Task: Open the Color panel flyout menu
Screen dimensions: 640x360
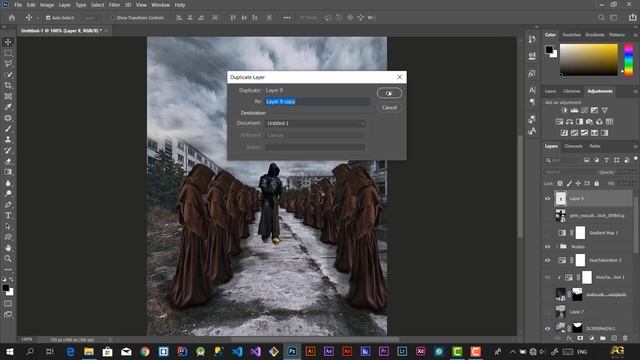Action: tap(635, 35)
